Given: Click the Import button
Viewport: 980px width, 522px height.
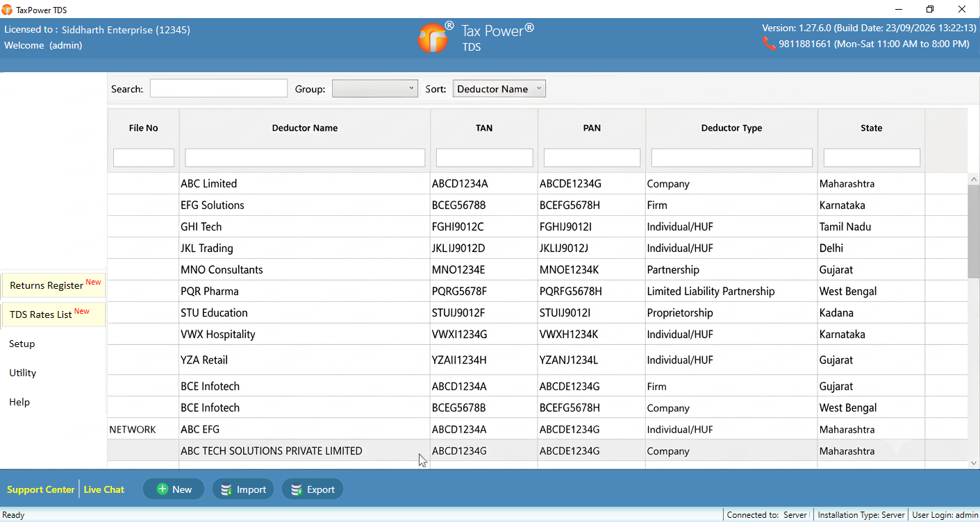Looking at the screenshot, I should [243, 489].
